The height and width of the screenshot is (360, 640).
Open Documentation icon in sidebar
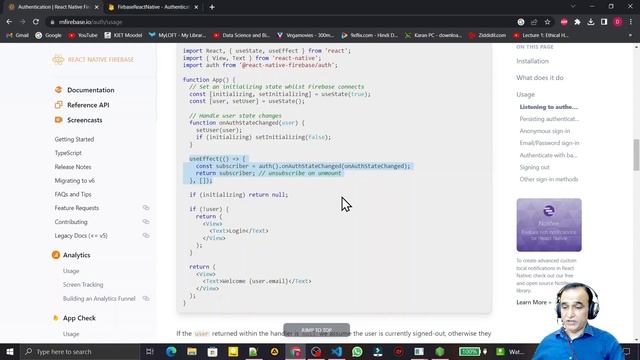click(58, 90)
